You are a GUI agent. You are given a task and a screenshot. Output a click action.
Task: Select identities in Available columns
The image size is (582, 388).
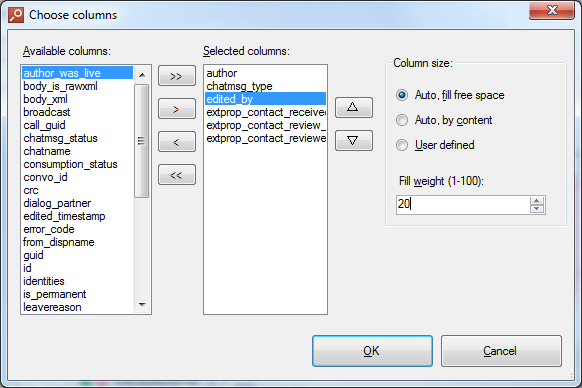click(77, 281)
